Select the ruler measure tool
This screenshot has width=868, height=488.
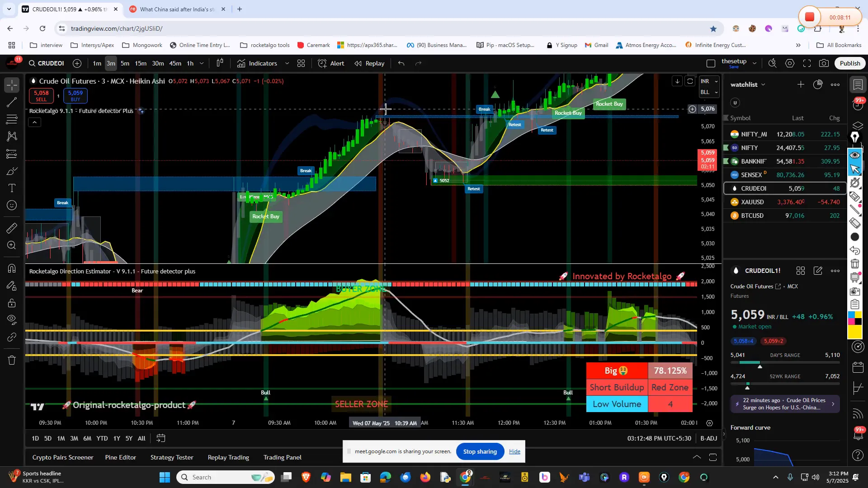pyautogui.click(x=12, y=228)
